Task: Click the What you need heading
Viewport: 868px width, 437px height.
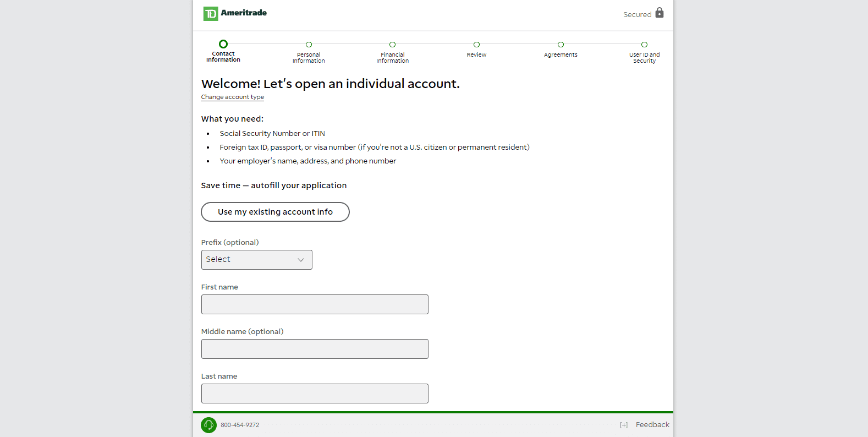Action: click(232, 119)
